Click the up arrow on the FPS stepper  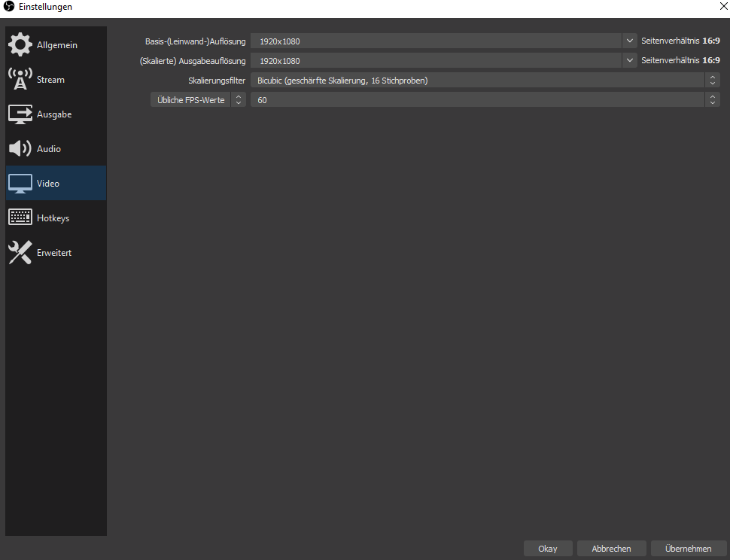click(712, 96)
